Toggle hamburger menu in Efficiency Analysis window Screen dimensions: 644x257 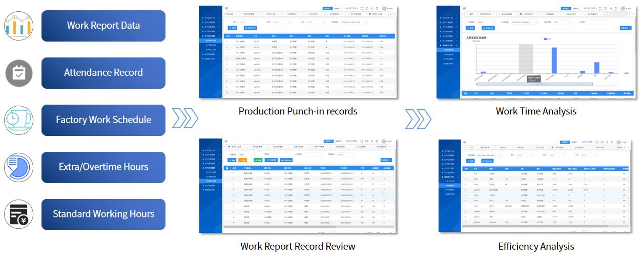(x=465, y=142)
